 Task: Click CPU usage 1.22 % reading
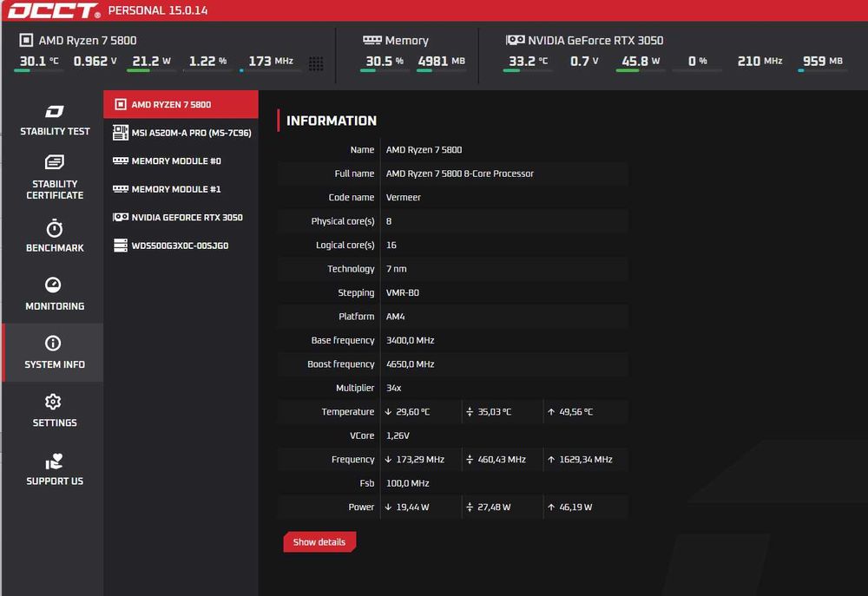pos(207,61)
